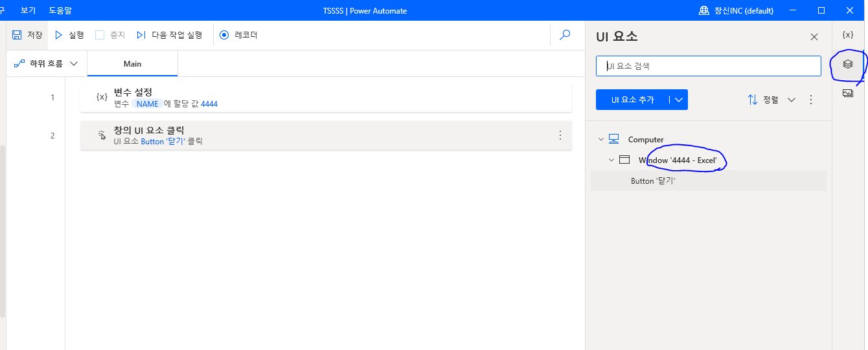The height and width of the screenshot is (350, 868).
Task: Click line number 2 in the flow
Action: click(52, 135)
